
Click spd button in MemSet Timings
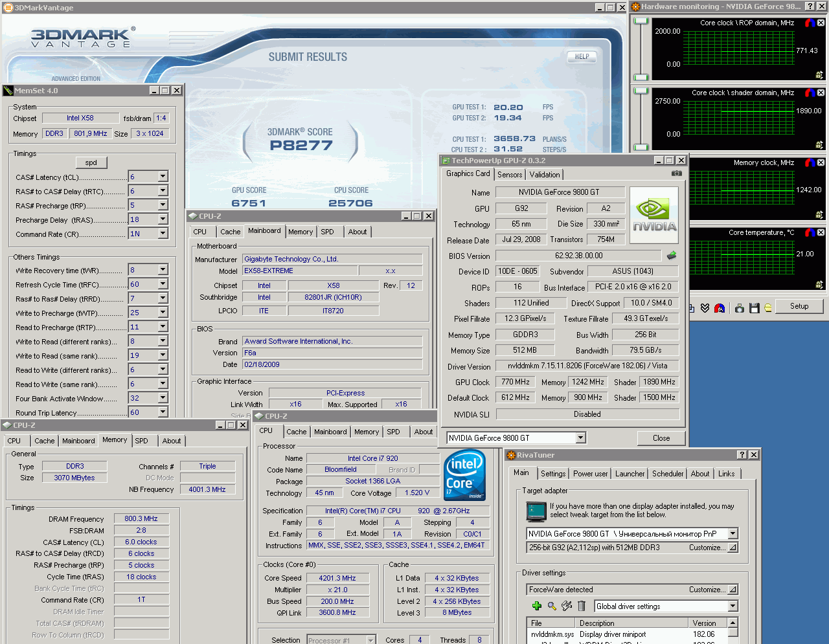91,162
